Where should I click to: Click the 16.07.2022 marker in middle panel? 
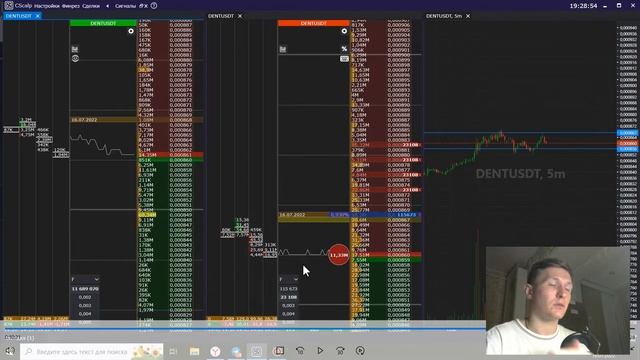pyautogui.click(x=292, y=215)
